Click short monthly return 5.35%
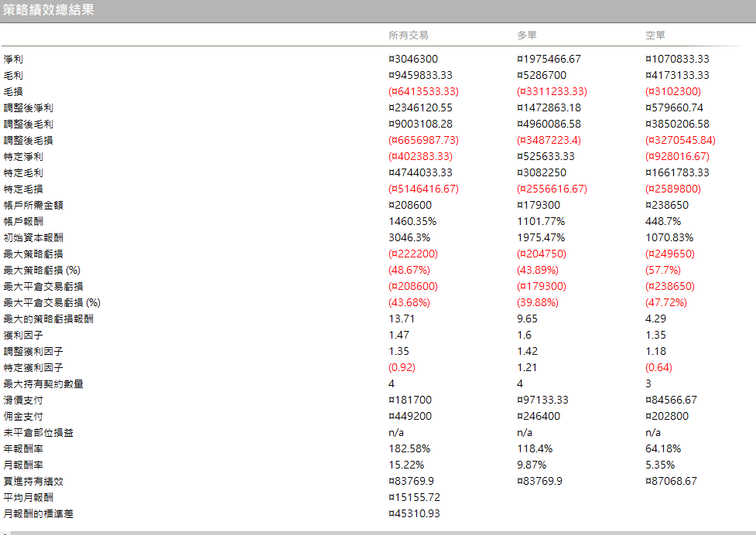The image size is (756, 535). click(x=660, y=465)
